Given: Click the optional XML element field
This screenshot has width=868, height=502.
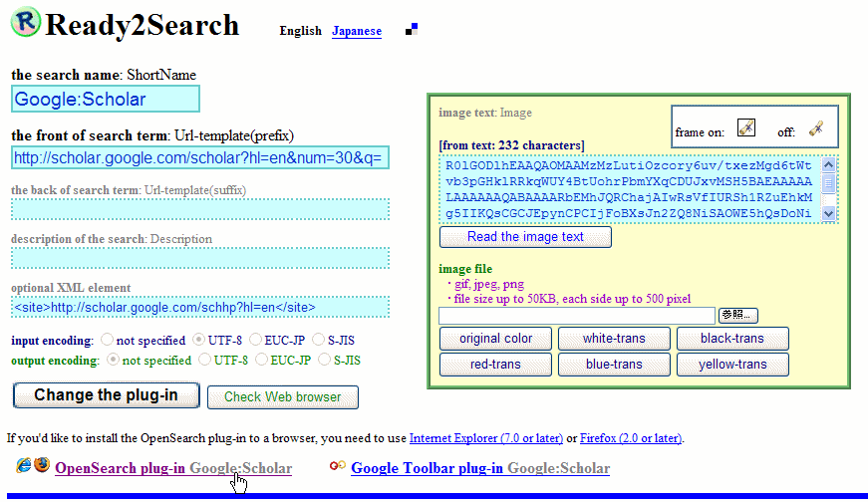Looking at the screenshot, I should click(x=200, y=307).
